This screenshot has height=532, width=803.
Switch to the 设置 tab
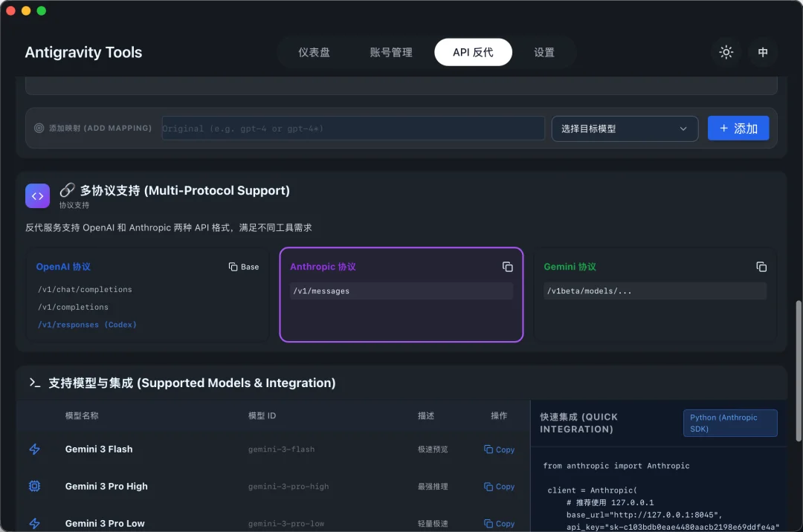pos(544,52)
